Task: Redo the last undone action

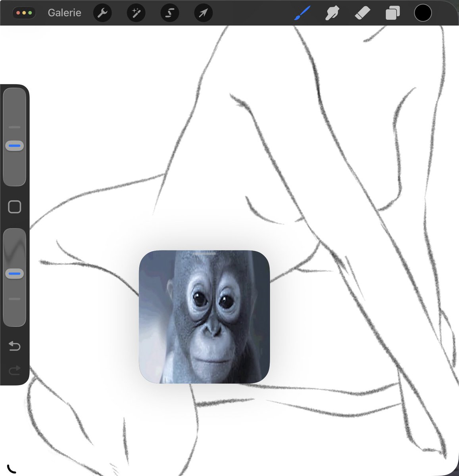Action: tap(15, 371)
